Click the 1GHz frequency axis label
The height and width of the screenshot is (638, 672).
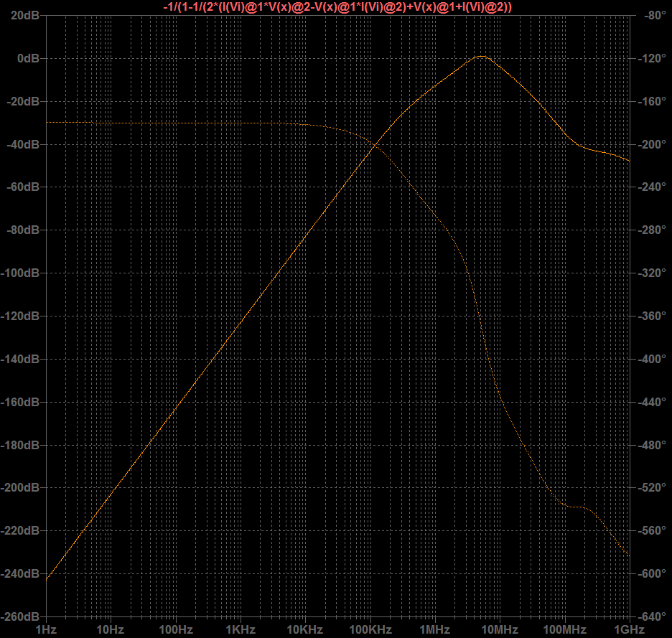pyautogui.click(x=630, y=629)
